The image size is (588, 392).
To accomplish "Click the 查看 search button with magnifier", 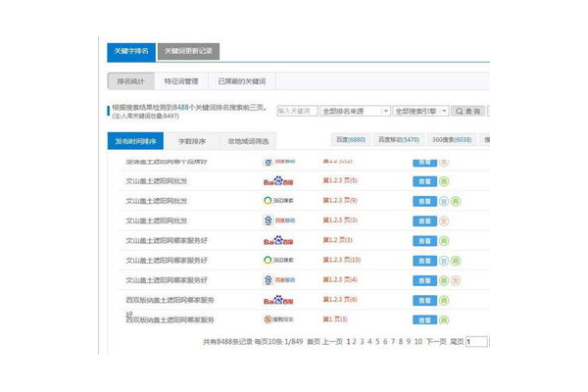I will click(471, 112).
